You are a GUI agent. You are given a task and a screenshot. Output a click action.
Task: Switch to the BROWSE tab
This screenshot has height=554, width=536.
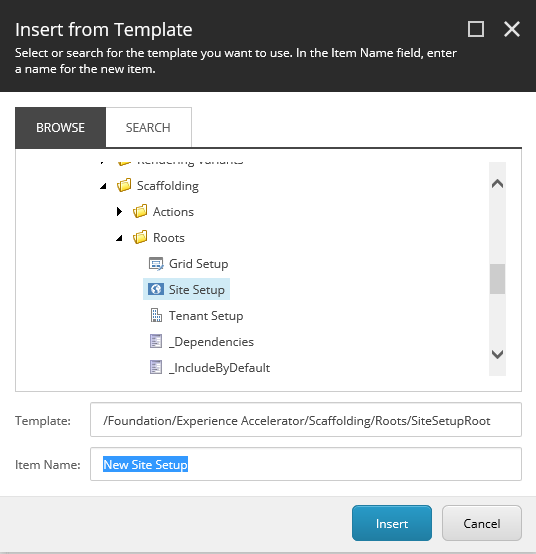(x=60, y=128)
